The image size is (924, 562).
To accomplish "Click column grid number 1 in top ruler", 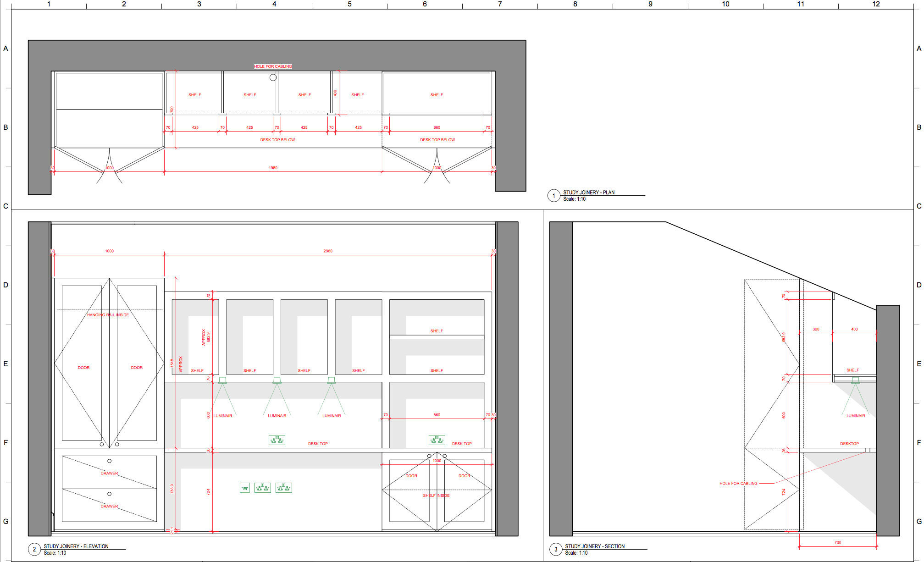I will coord(49,4).
